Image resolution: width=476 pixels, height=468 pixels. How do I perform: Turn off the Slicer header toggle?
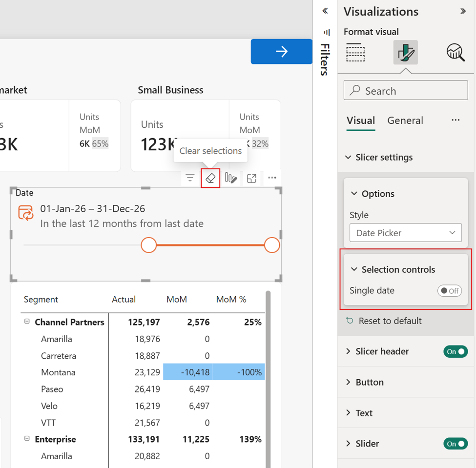pos(455,351)
